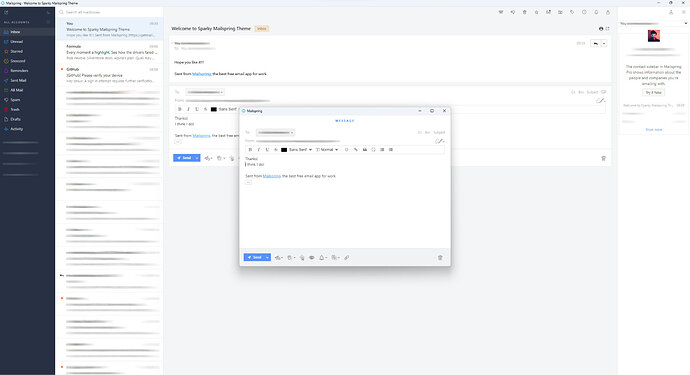Screen dimensions: 690x375
Task: Mark thread as spam in toolbar
Action: pos(513,12)
